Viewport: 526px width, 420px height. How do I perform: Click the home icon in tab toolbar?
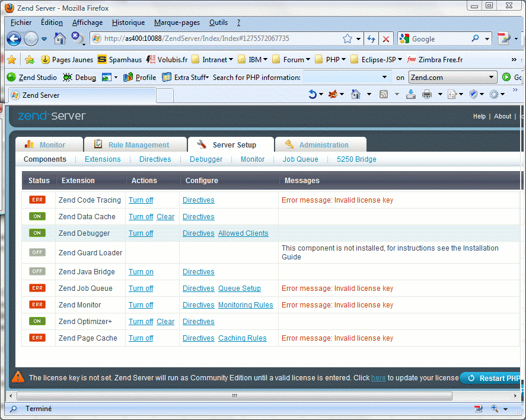[356, 95]
